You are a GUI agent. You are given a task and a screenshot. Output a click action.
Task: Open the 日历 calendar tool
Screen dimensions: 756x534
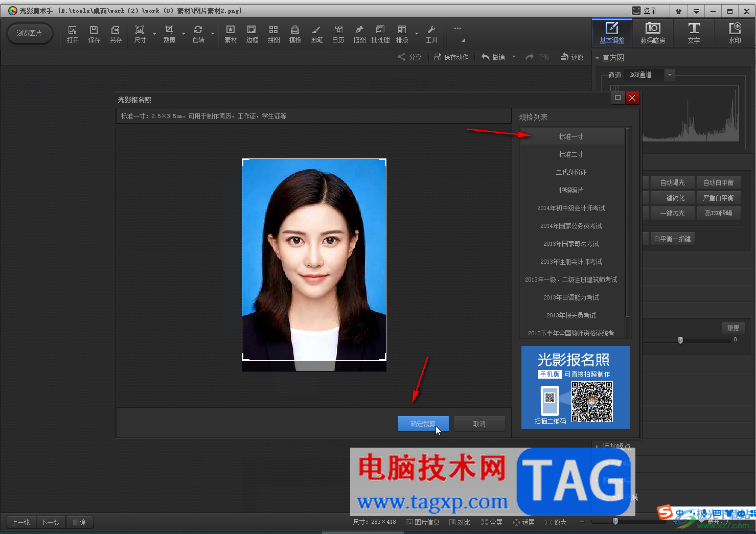coord(338,34)
